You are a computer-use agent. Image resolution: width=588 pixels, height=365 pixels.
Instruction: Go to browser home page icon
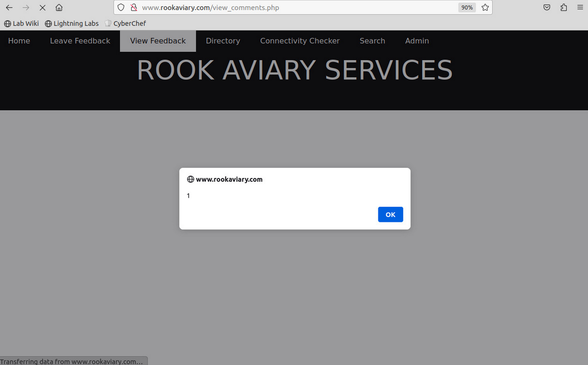click(x=59, y=8)
